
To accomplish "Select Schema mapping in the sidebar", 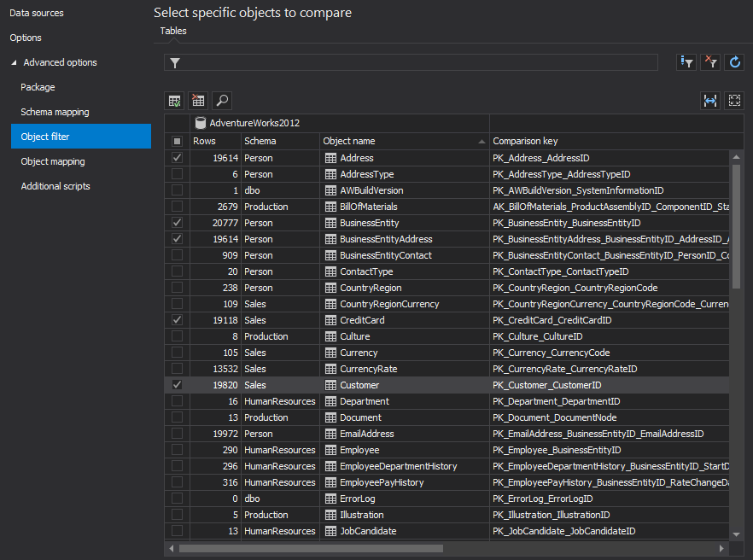I will [x=55, y=112].
